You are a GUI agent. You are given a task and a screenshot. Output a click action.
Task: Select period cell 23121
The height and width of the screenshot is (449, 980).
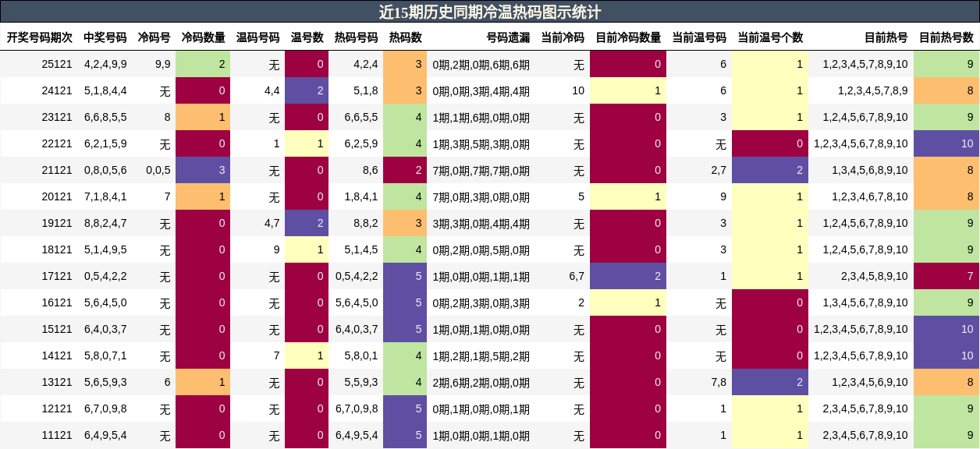coord(57,117)
